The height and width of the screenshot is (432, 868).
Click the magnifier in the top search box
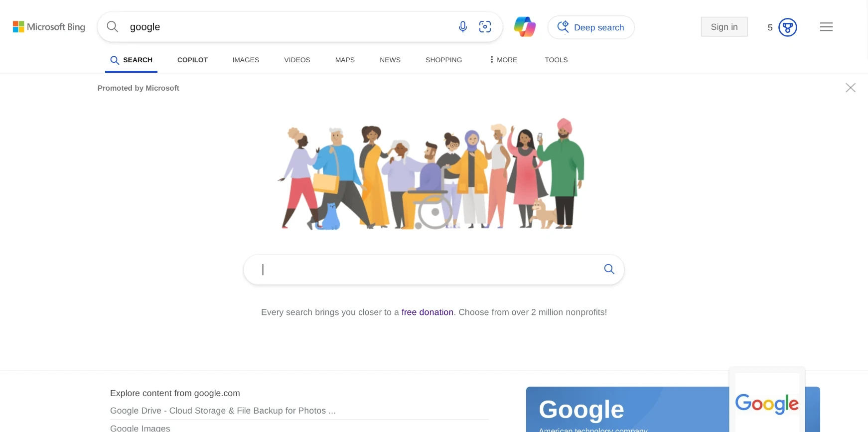coord(113,26)
